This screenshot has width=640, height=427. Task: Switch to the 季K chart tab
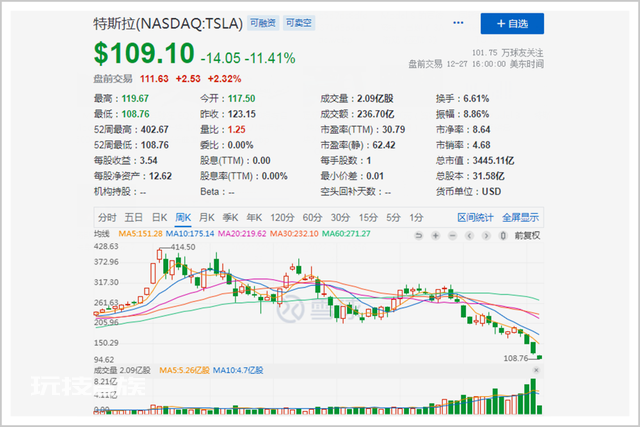231,218
